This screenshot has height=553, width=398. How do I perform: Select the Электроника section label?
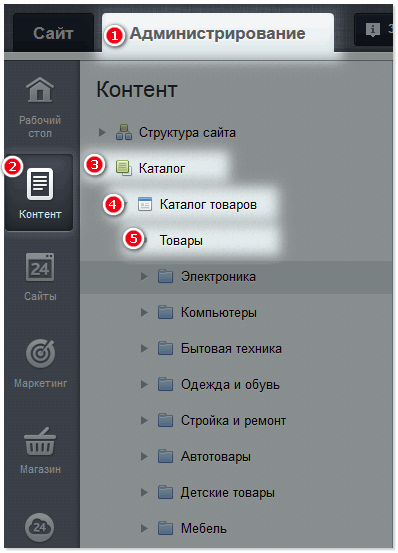point(218,276)
